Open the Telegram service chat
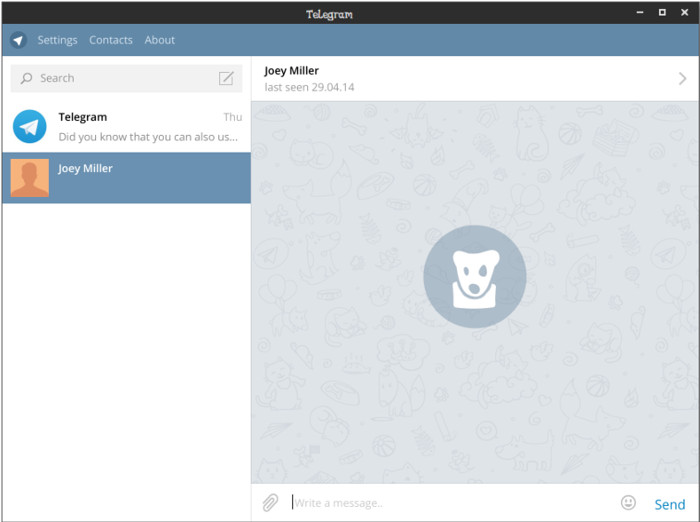The width and height of the screenshot is (700, 522). 126,126
